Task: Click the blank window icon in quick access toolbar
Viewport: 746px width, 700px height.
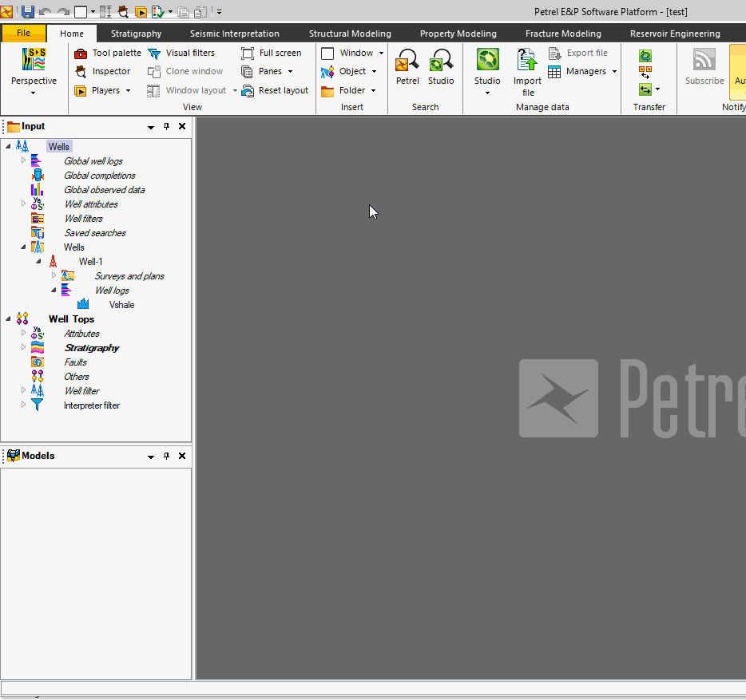Action: pyautogui.click(x=81, y=11)
